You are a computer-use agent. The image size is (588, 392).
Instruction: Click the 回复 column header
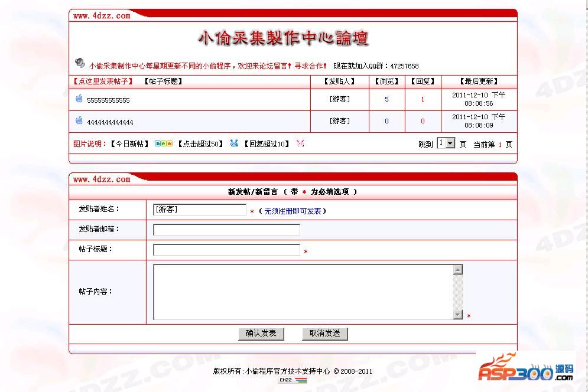click(x=423, y=81)
